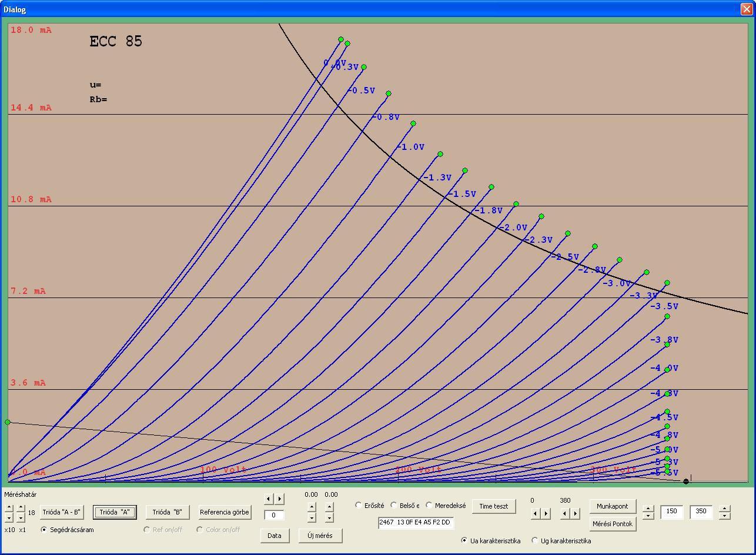Click up arrow under the right 0.00 value

(x=329, y=507)
